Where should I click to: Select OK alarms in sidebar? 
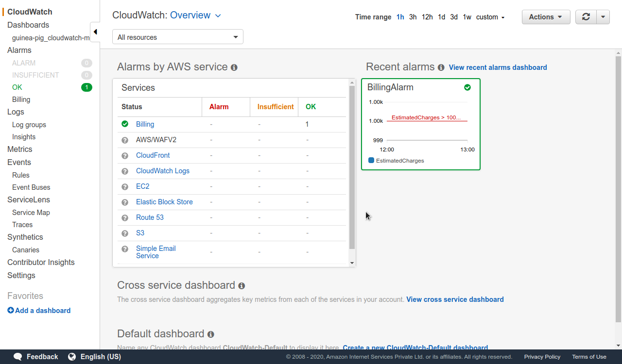point(17,87)
